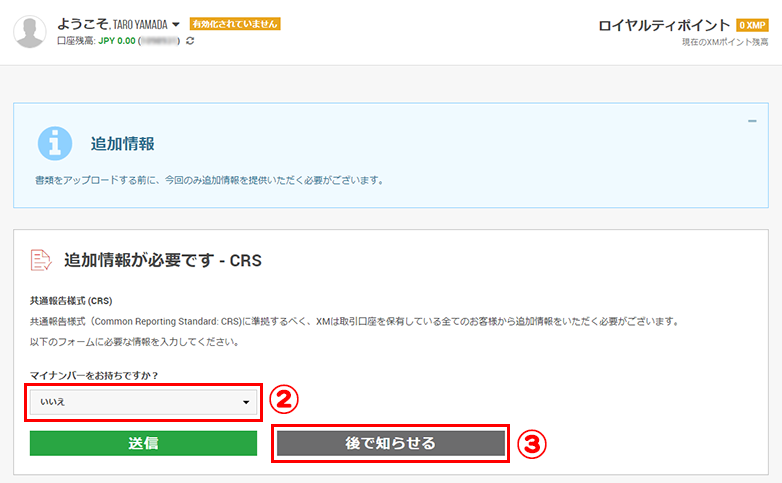Click the 共通報告様式 (CRS) subheading
The height and width of the screenshot is (483, 782).
(71, 301)
